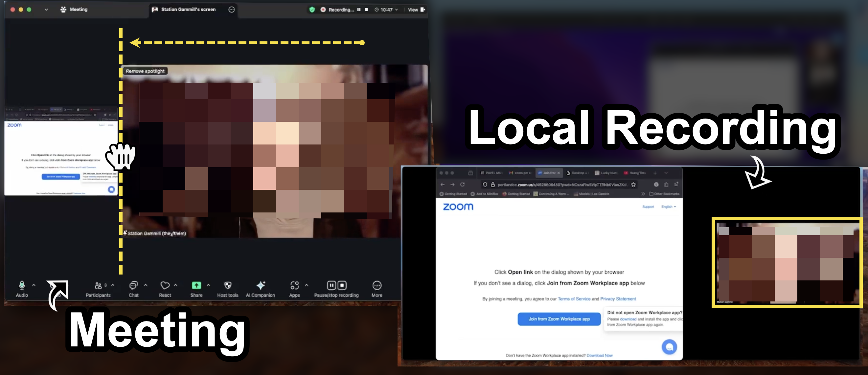Launch AI Companion sparkle icon
The width and height of the screenshot is (868, 375).
coord(261,286)
